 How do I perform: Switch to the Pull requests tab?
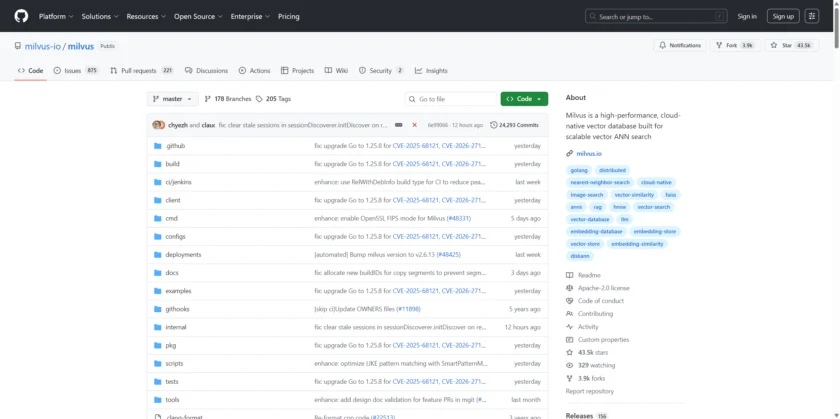[142, 71]
